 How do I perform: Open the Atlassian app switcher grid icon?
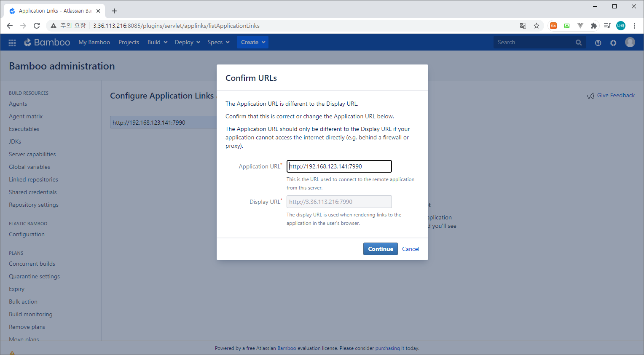12,42
